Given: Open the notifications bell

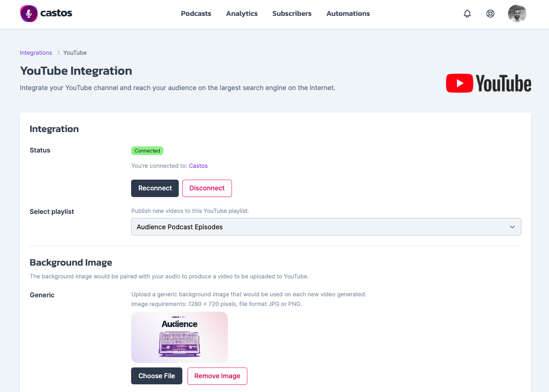Looking at the screenshot, I should [467, 14].
